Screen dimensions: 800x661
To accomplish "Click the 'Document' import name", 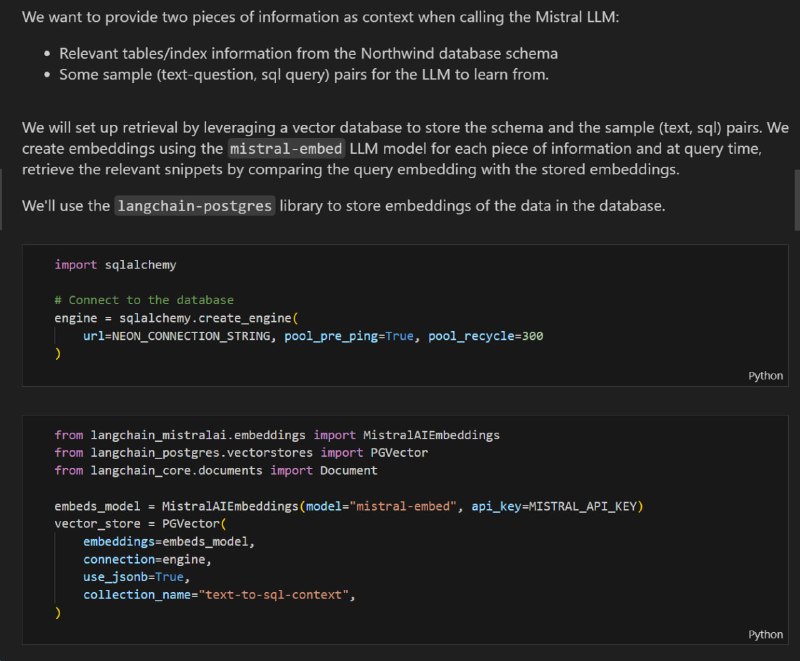I will point(349,470).
